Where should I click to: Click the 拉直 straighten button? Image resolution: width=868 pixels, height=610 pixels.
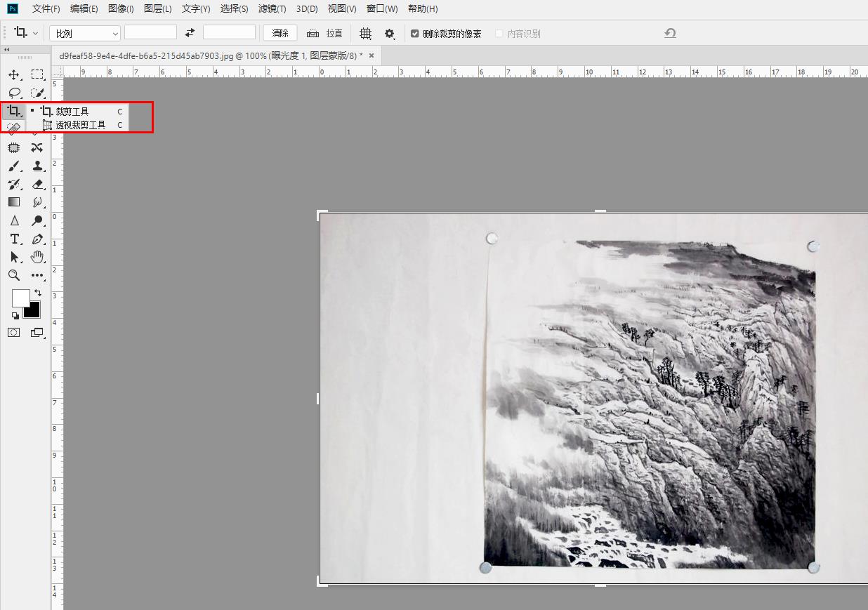(x=325, y=34)
